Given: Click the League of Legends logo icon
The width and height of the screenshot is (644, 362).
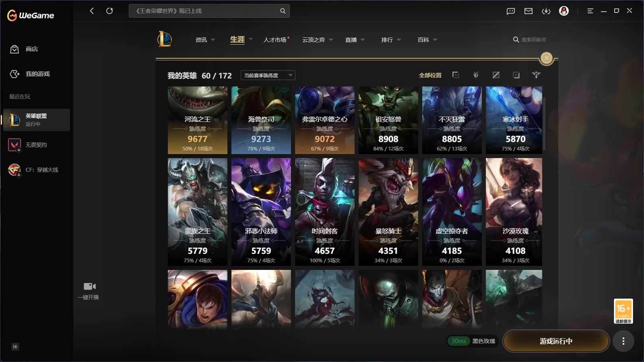Looking at the screenshot, I should [165, 39].
